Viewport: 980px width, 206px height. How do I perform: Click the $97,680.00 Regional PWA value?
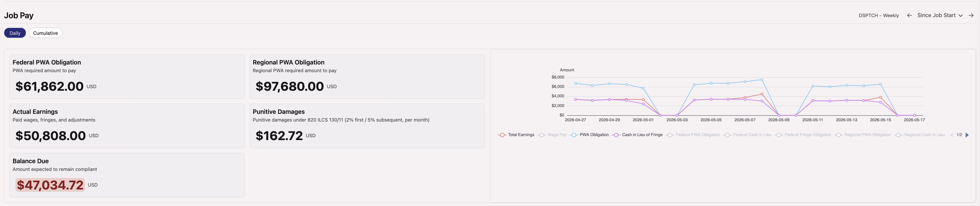click(x=290, y=86)
